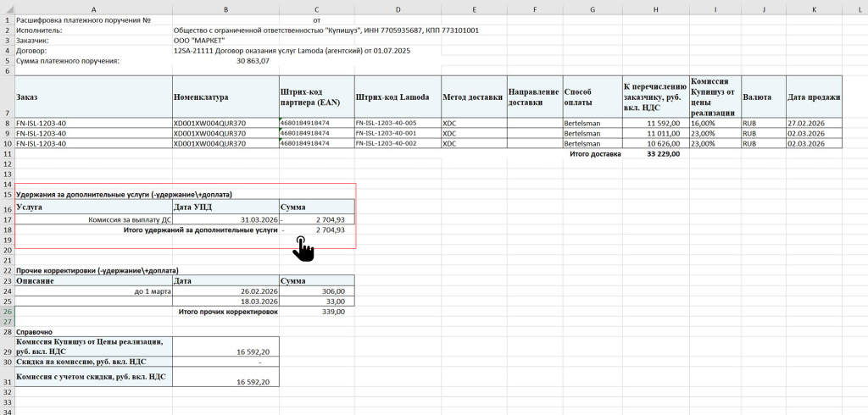868x415 pixels.
Task: Select the other adjustments total 339,00
Action: coord(315,312)
